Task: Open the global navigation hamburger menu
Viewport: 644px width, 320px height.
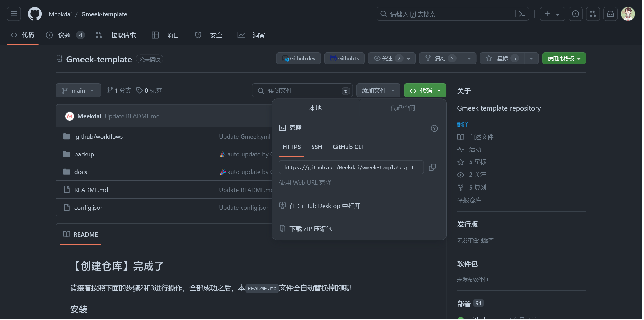Action: coord(13,14)
